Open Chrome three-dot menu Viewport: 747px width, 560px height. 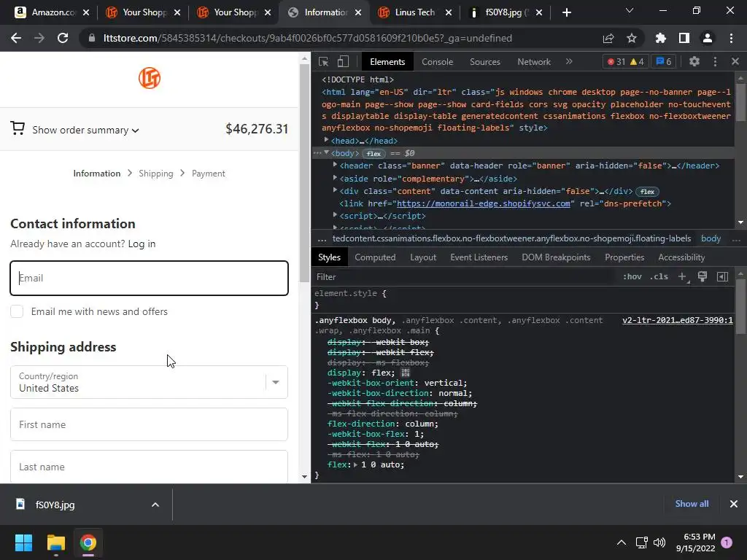(x=731, y=38)
